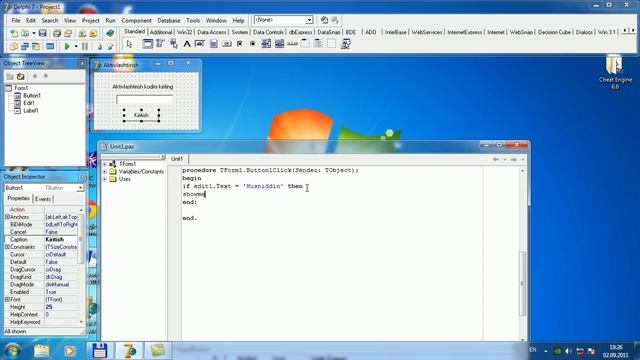
Task: Open the desktop layout (None) combo box
Action: point(283,20)
